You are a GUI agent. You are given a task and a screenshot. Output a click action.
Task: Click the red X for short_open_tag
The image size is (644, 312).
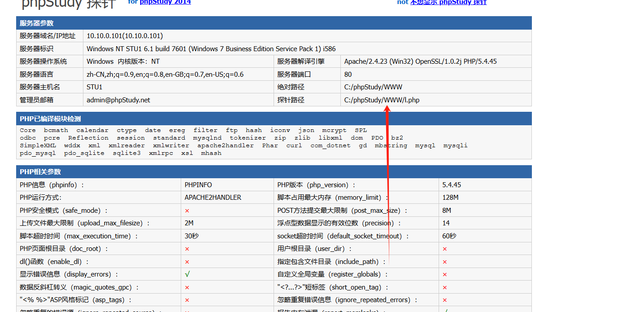[x=444, y=287]
